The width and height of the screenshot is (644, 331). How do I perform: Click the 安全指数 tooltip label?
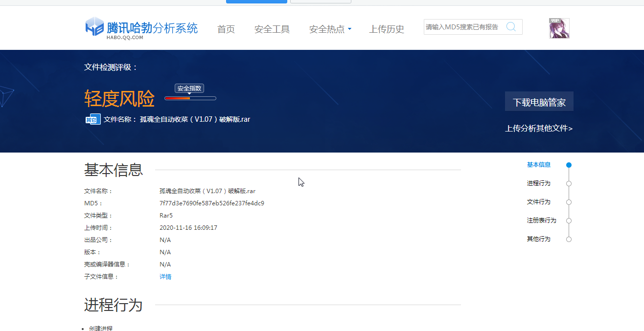coord(189,88)
